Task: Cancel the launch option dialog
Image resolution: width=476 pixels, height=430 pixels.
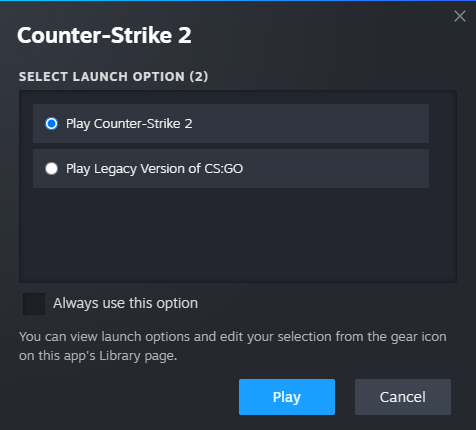Action: tap(403, 397)
